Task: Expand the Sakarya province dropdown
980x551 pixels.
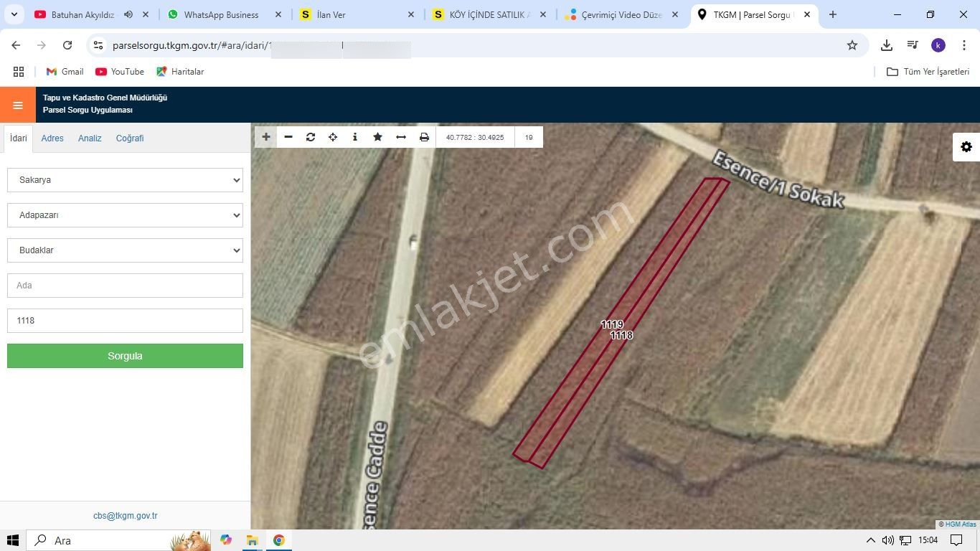Action: pos(125,180)
